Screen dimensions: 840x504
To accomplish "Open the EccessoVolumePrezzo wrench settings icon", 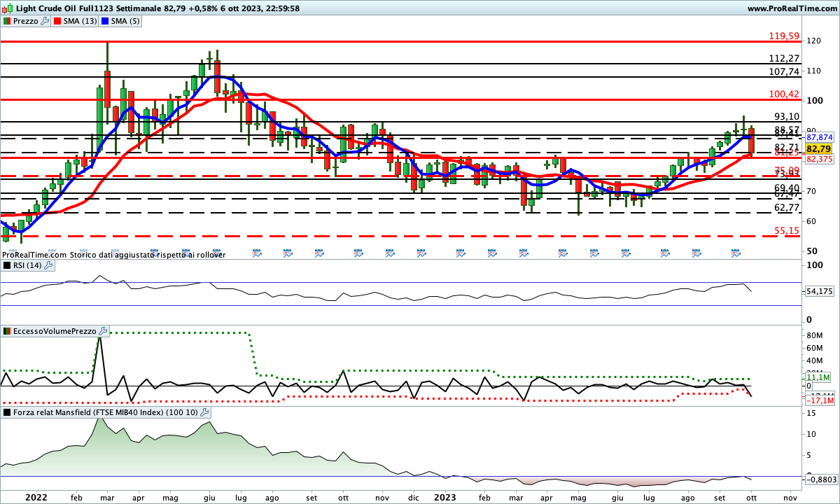I will (104, 331).
